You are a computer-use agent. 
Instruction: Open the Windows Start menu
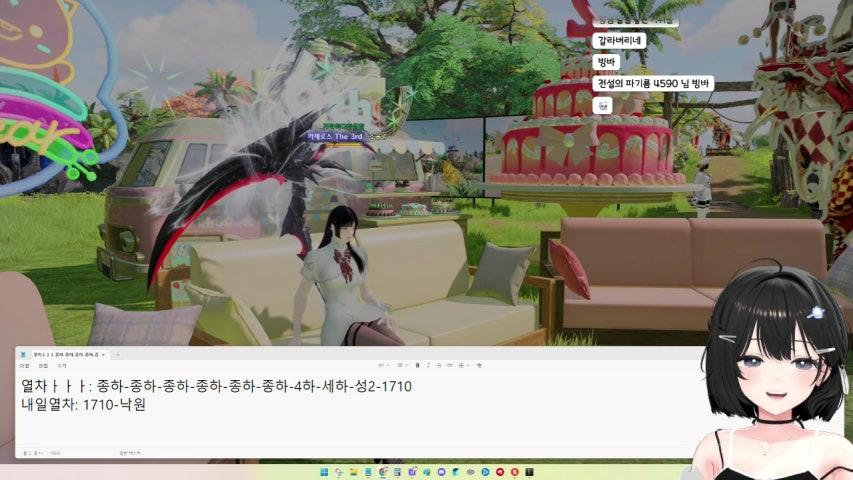point(324,472)
